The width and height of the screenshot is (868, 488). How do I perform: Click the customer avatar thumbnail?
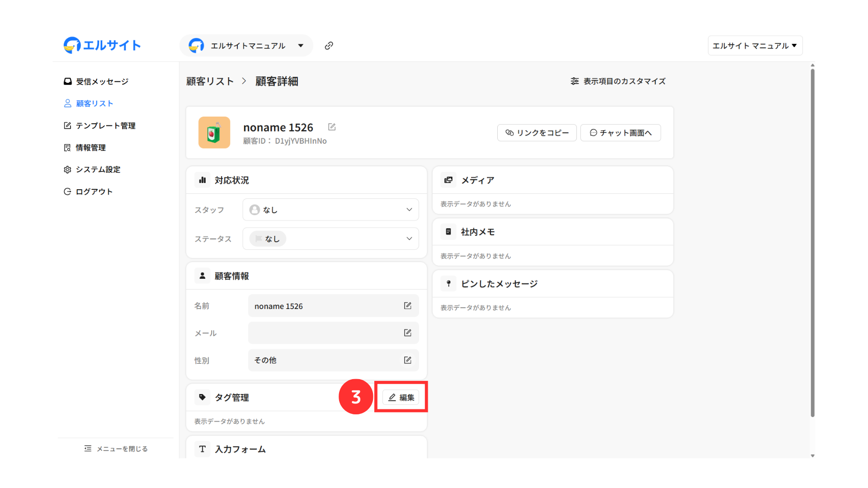click(214, 133)
